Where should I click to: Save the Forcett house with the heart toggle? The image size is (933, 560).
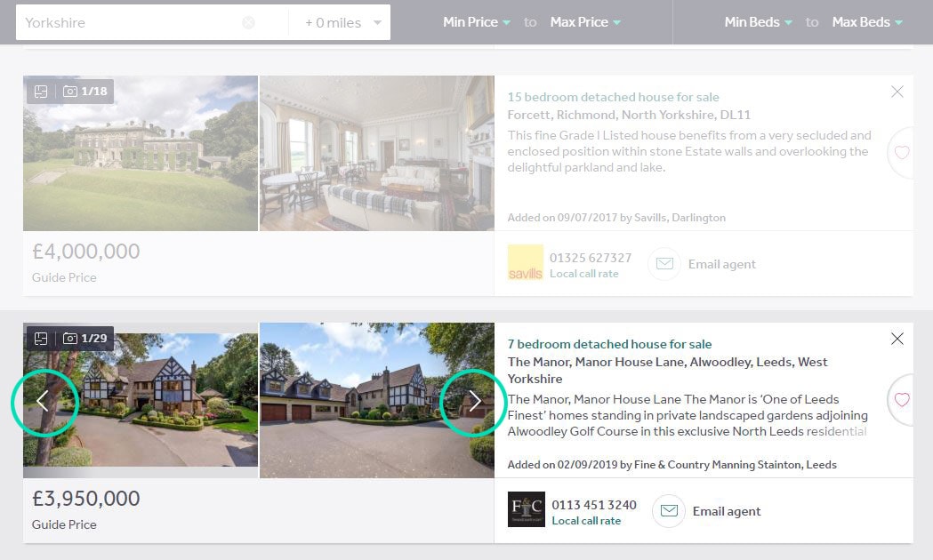pos(904,153)
